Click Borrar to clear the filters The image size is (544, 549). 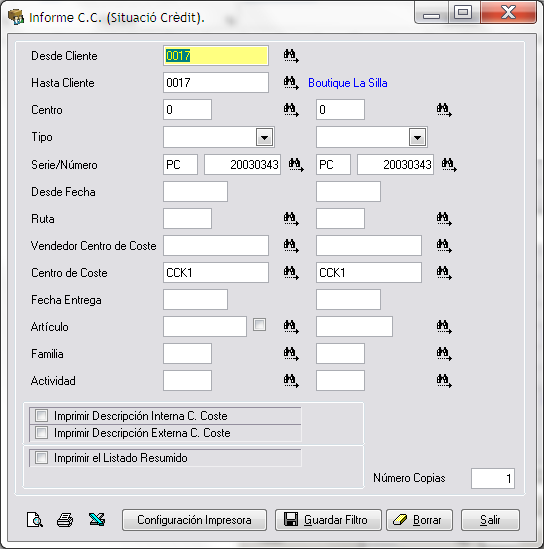click(x=419, y=520)
